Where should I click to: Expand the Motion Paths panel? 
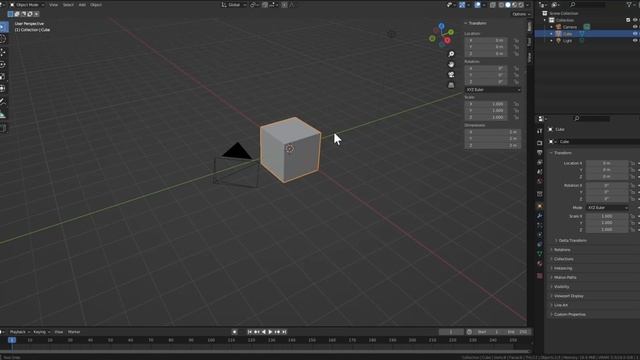pos(565,278)
